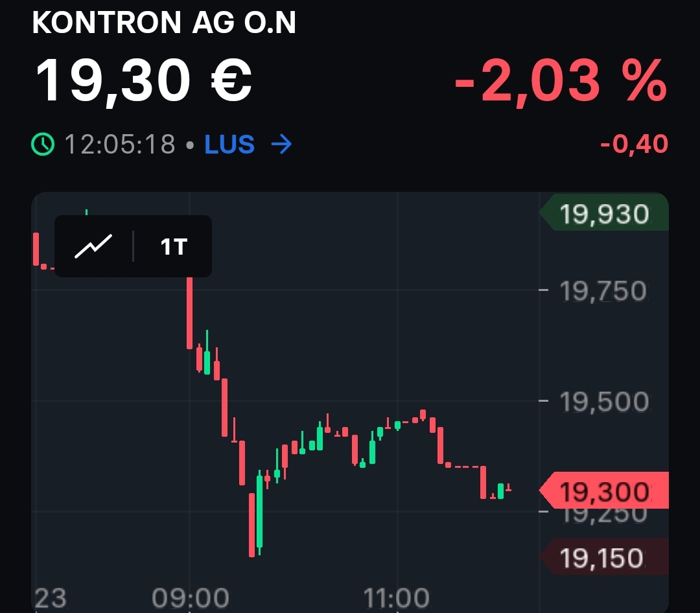
Task: Open the 1T timeframe selector
Action: [x=174, y=246]
